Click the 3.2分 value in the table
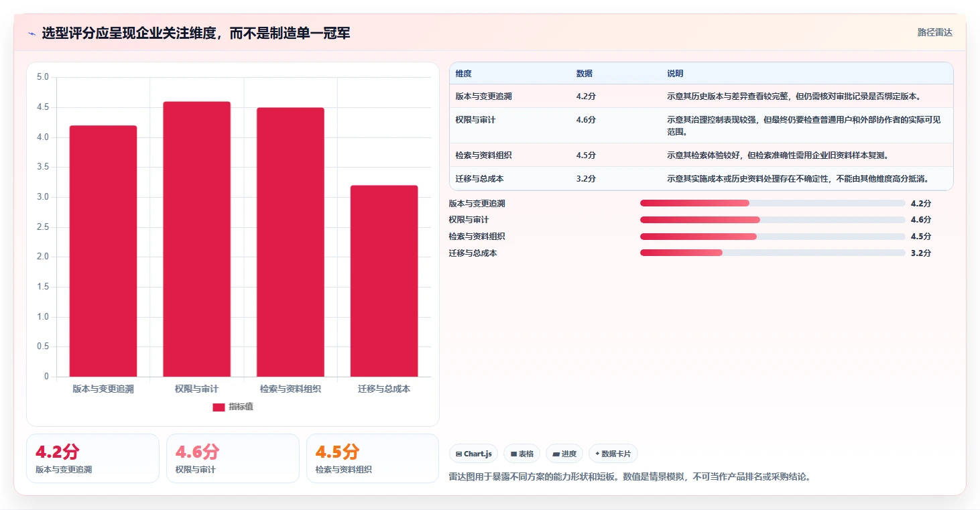 [586, 179]
